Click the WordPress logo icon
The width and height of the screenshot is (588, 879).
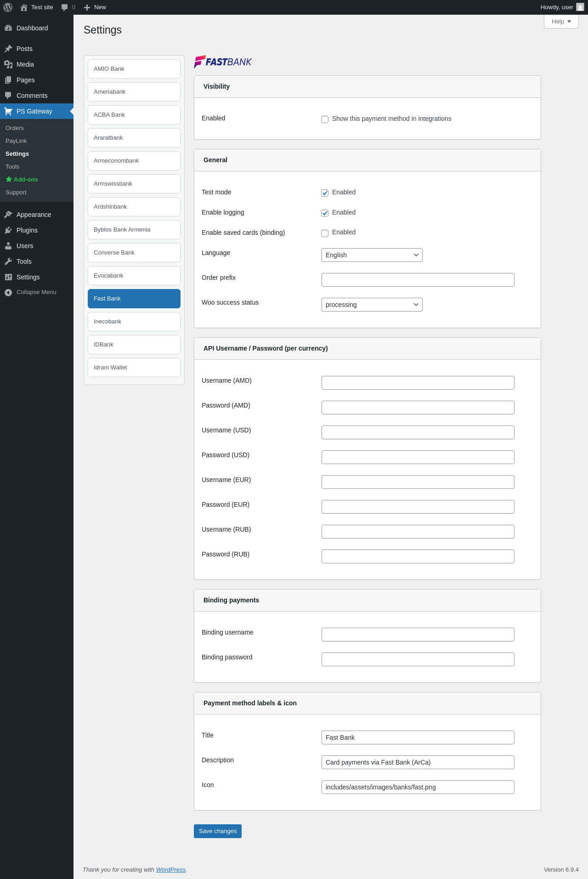pyautogui.click(x=8, y=7)
